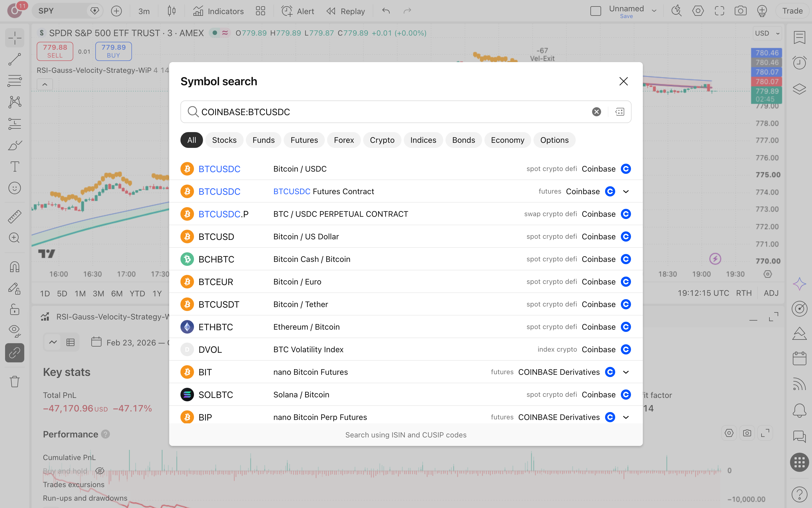Expand the BIP nano Bitcoin Perp row
This screenshot has width=812, height=508.
(x=626, y=417)
